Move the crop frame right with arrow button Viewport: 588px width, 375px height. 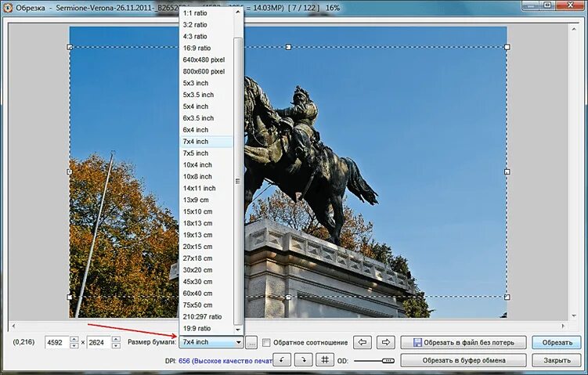click(x=386, y=342)
